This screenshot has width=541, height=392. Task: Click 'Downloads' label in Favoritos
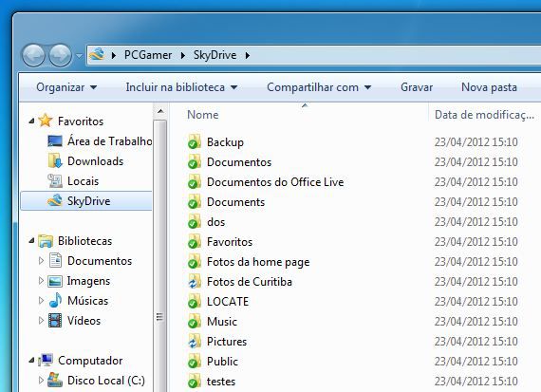click(x=95, y=161)
